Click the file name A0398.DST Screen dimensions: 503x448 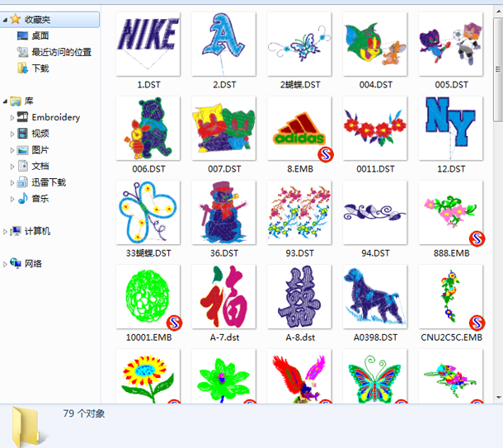click(x=375, y=337)
